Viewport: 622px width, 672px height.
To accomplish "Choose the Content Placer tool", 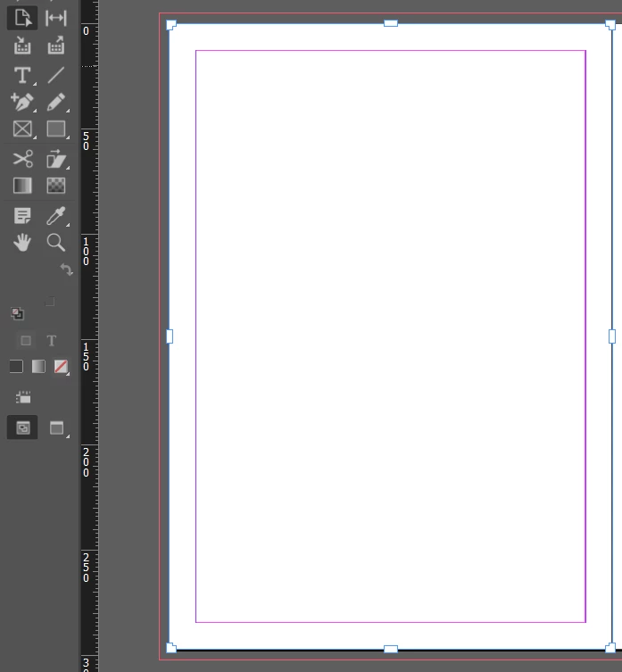I will (x=56, y=46).
